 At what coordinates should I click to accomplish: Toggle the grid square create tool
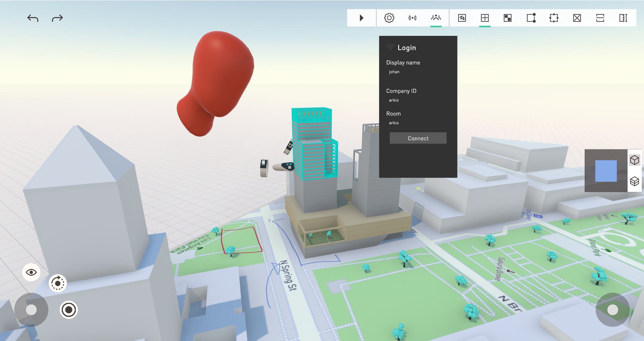(485, 18)
